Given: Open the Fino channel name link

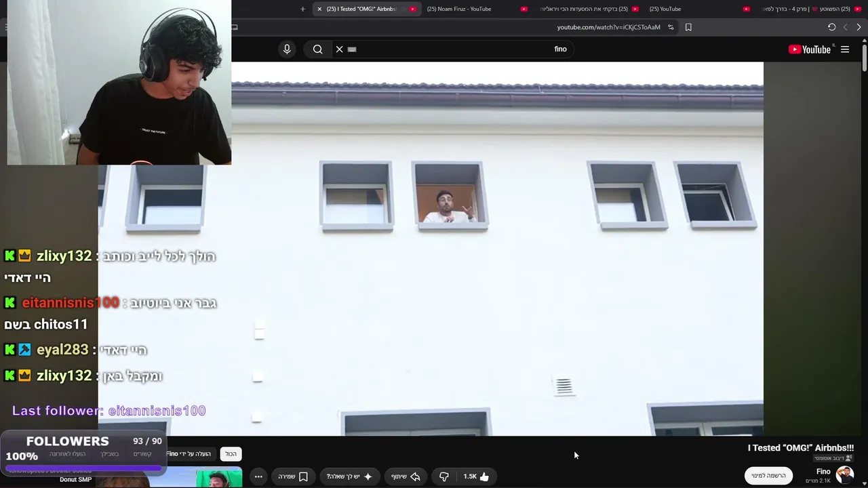Looking at the screenshot, I should [x=823, y=471].
